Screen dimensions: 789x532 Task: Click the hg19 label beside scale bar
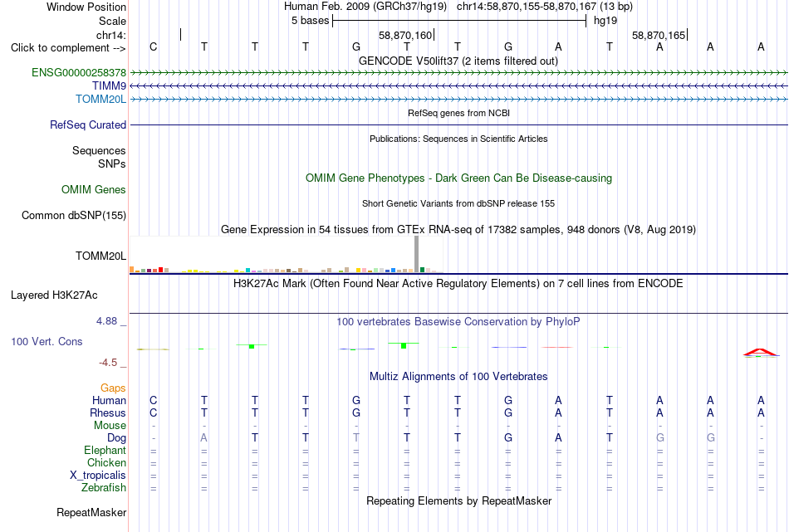click(x=605, y=21)
